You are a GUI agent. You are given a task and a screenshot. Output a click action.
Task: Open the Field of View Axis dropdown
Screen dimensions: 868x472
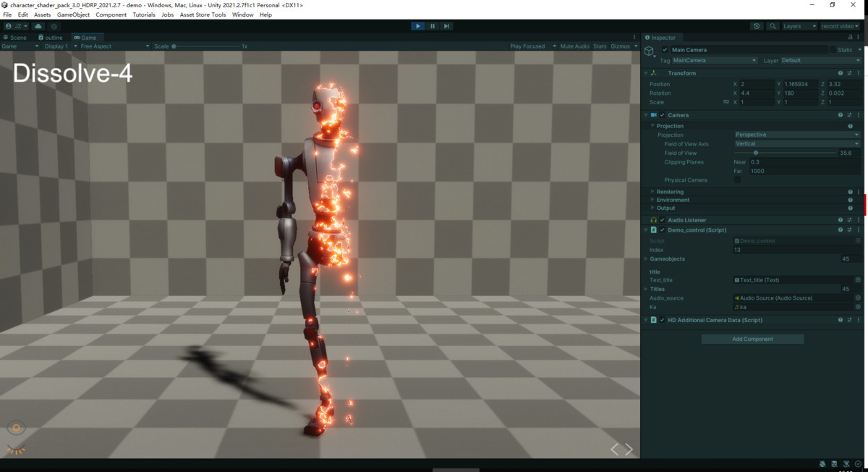pos(796,143)
